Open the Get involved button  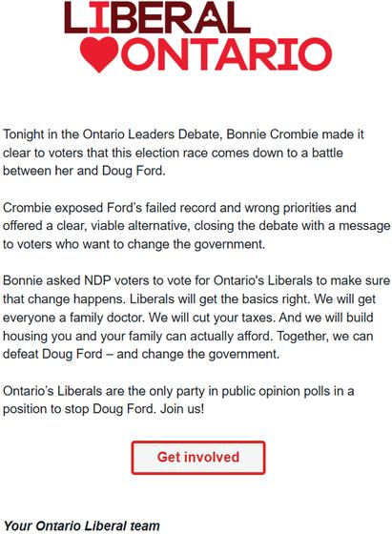198,458
